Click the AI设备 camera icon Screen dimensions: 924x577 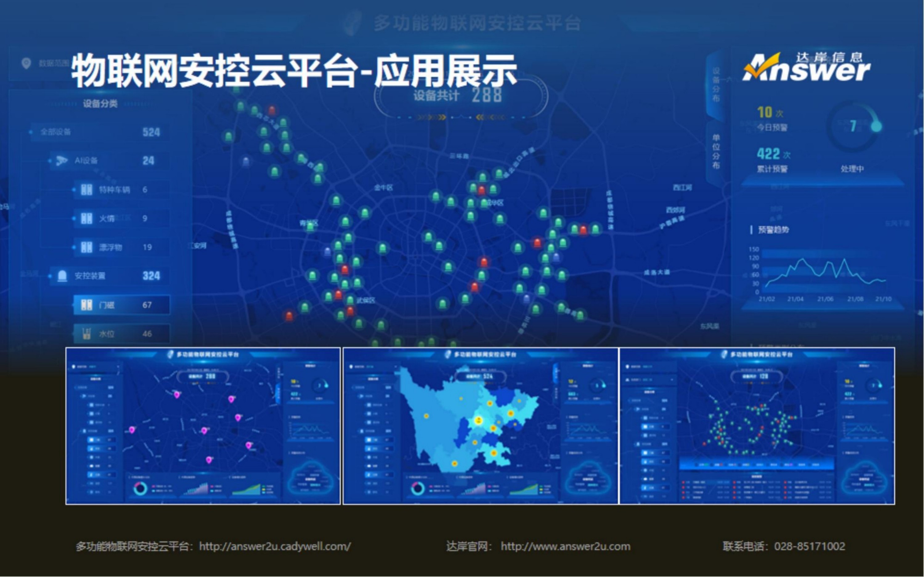click(x=62, y=161)
